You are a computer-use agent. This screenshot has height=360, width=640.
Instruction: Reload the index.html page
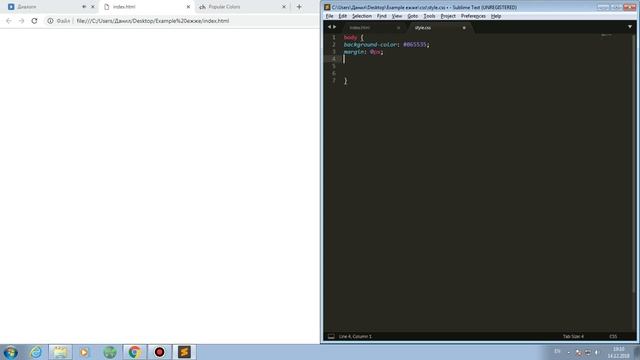(x=34, y=21)
